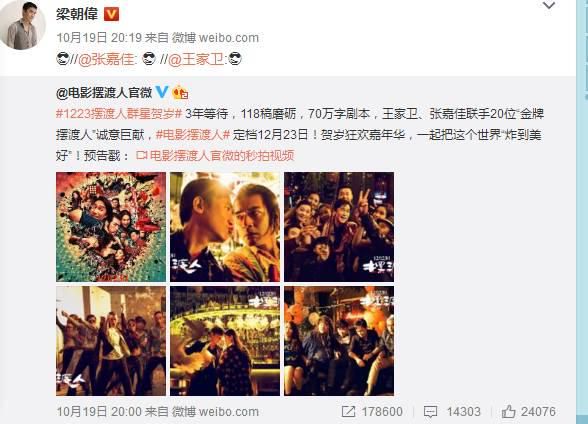Click the orange verified badge beside 梁朝偉

point(111,14)
